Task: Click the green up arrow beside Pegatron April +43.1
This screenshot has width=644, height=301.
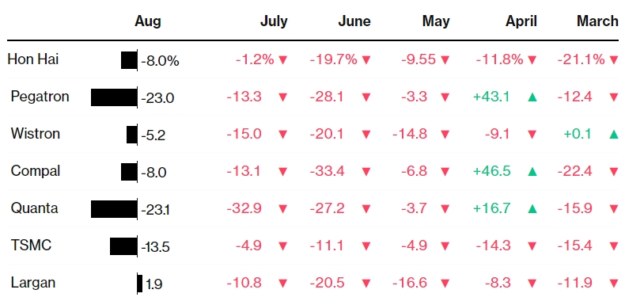Action: pyautogui.click(x=532, y=97)
